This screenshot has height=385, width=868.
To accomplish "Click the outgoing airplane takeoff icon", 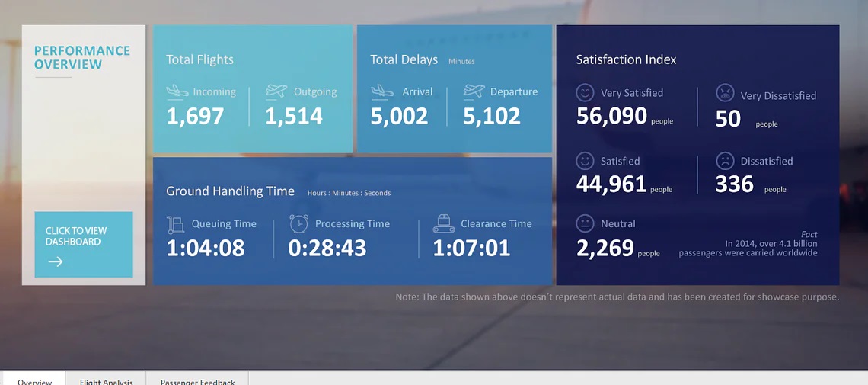I will click(x=276, y=91).
